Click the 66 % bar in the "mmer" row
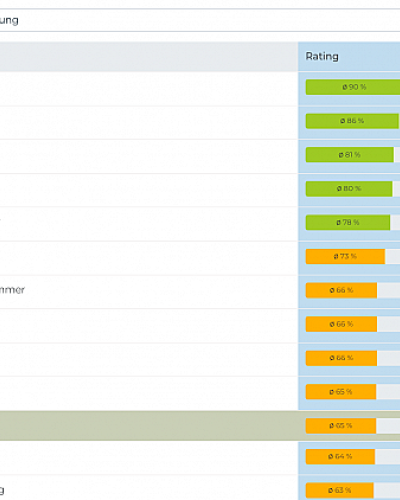The height and width of the screenshot is (500, 400). [x=341, y=290]
